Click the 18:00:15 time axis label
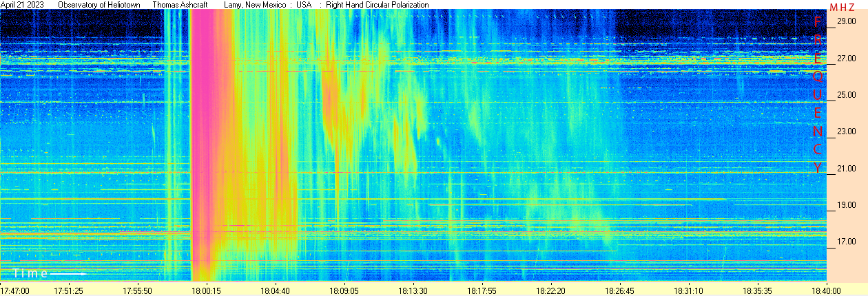Image resolution: width=868 pixels, height=296 pixels. [x=207, y=291]
